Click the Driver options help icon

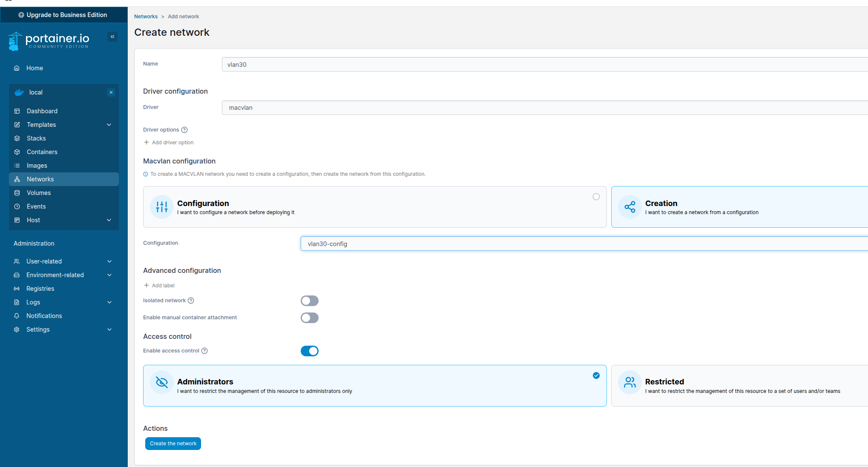click(x=184, y=129)
